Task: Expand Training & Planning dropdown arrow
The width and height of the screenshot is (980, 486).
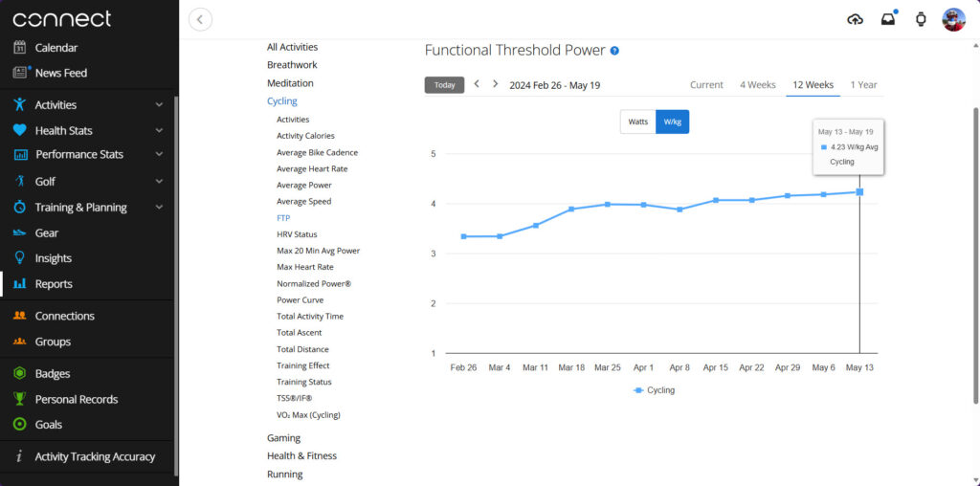Action: (159, 207)
